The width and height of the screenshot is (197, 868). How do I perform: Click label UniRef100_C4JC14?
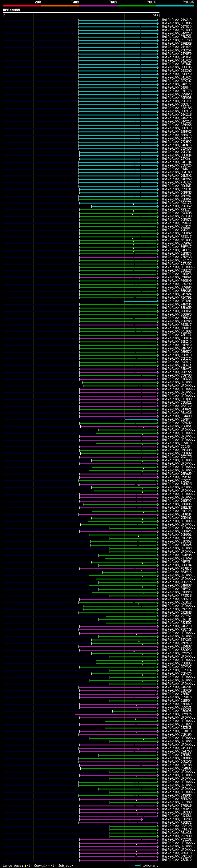click(177, 169)
